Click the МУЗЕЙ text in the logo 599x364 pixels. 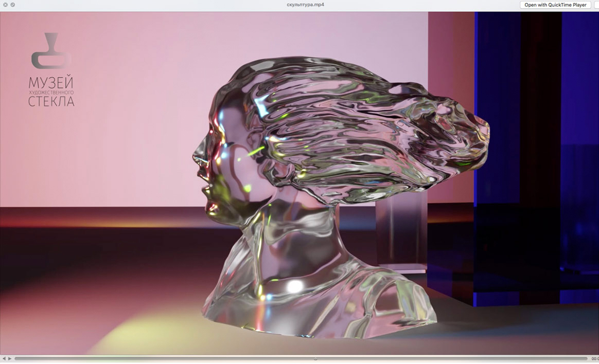tap(51, 83)
